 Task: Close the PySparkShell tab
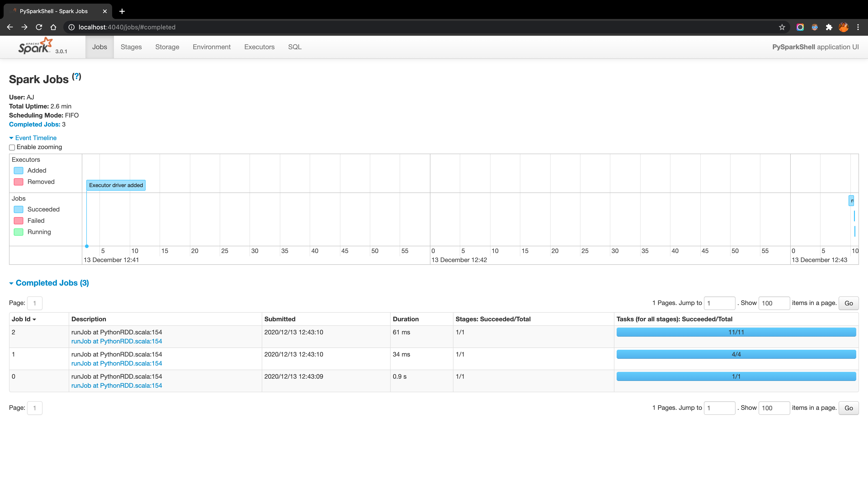coord(105,11)
